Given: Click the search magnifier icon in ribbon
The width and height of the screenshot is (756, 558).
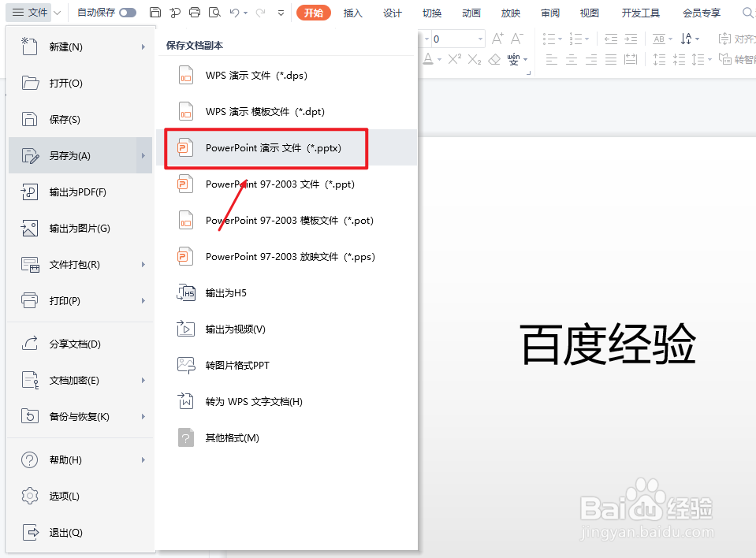Looking at the screenshot, I should [748, 13].
